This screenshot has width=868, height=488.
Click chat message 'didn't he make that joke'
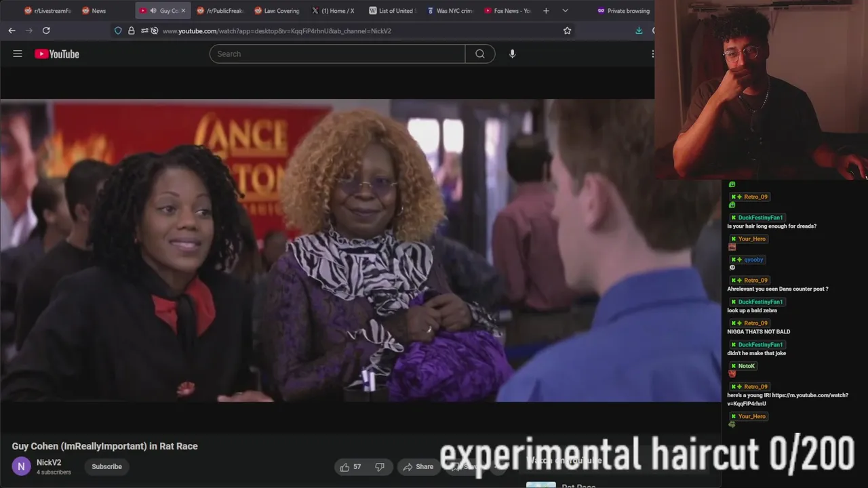(757, 353)
